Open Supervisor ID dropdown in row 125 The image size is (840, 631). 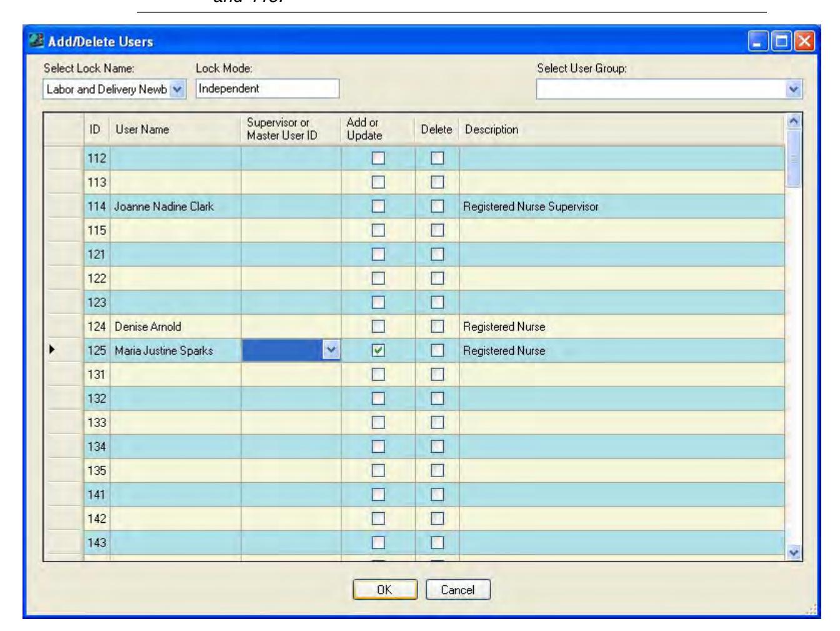click(x=332, y=351)
